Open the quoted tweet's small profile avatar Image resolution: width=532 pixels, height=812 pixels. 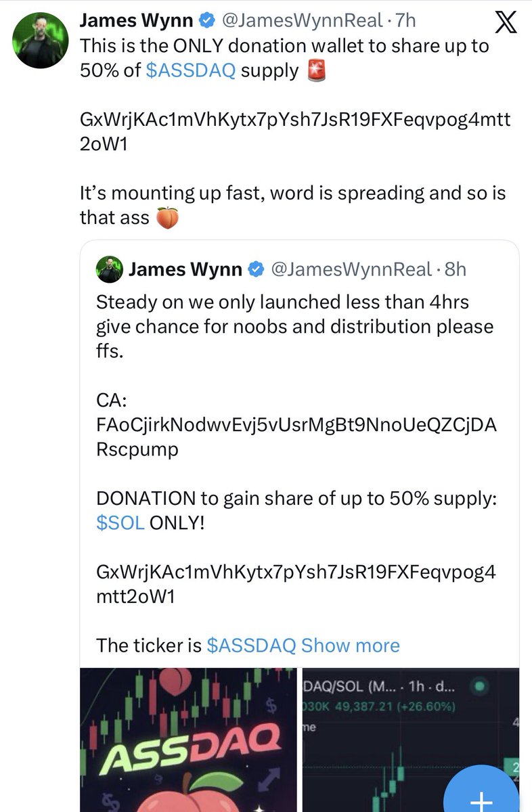tap(109, 270)
